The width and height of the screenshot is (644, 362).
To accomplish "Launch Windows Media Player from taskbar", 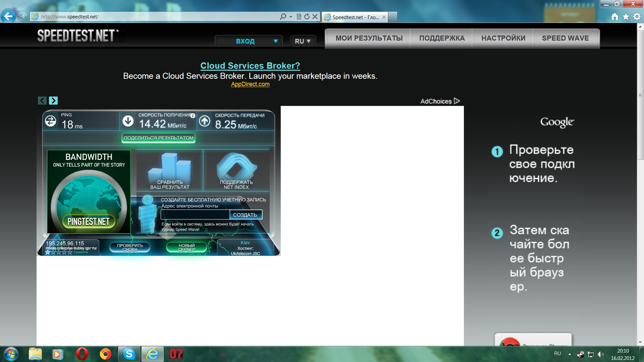I will pos(58,354).
